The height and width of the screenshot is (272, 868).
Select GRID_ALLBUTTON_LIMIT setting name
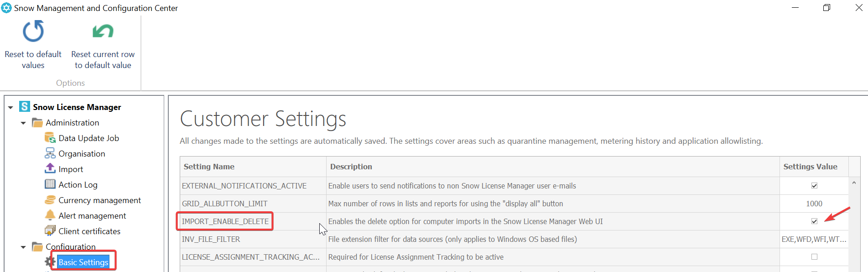pyautogui.click(x=224, y=204)
